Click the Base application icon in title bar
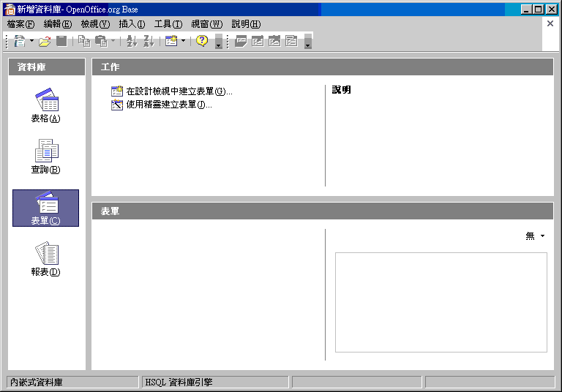 (x=10, y=10)
